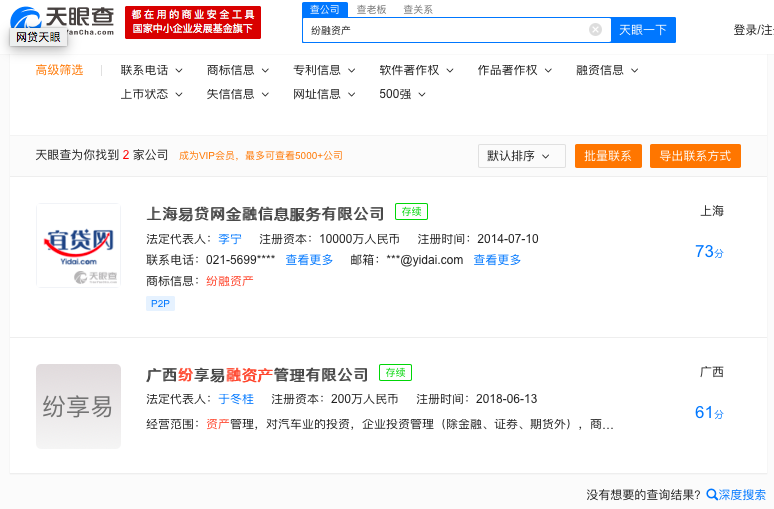Click registration date 2014-07-10
Screen dimensions: 774x509
[507, 239]
